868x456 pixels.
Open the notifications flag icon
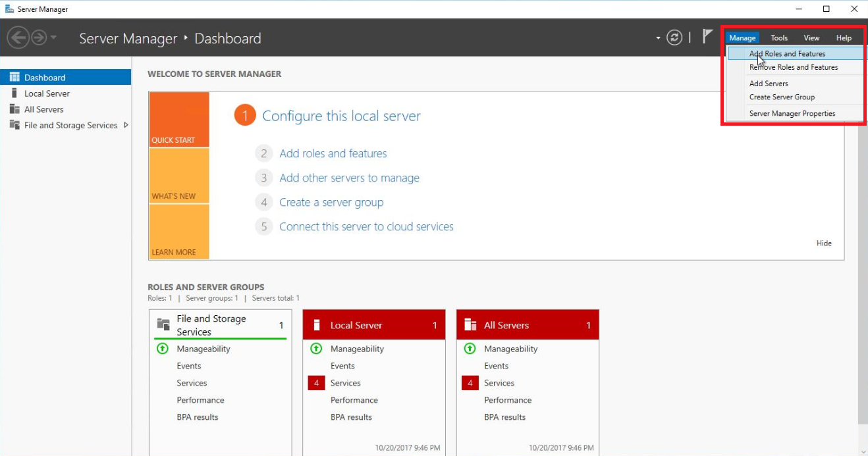tap(707, 37)
